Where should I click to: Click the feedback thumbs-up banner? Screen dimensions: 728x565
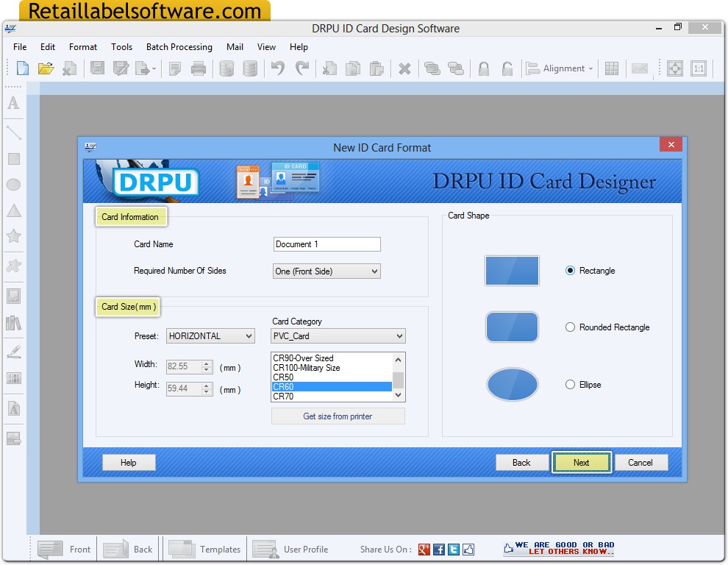click(x=559, y=548)
